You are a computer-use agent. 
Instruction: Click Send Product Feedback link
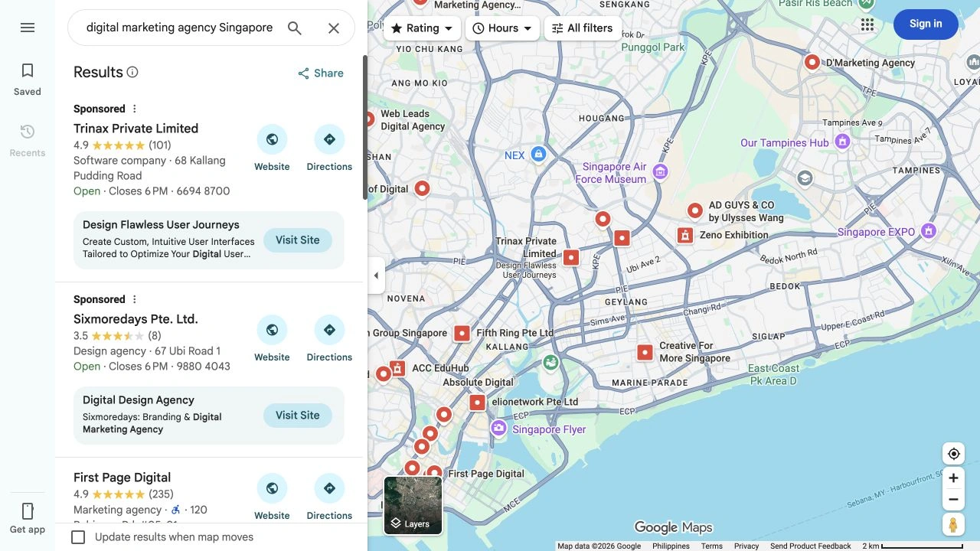click(x=810, y=546)
